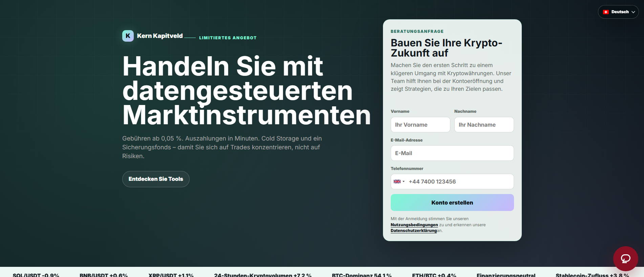Click the XRP/USDT +1.1% ticker entry
The height and width of the screenshot is (277, 644).
(171, 275)
